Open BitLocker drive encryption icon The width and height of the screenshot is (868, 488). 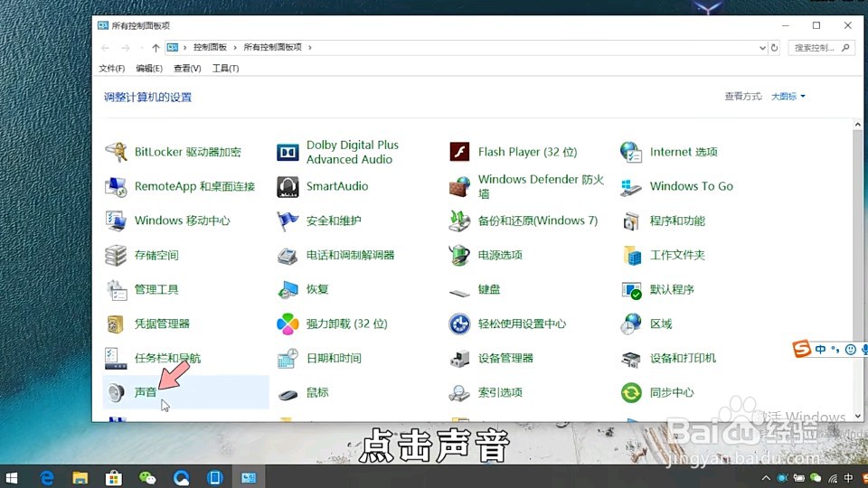point(117,152)
